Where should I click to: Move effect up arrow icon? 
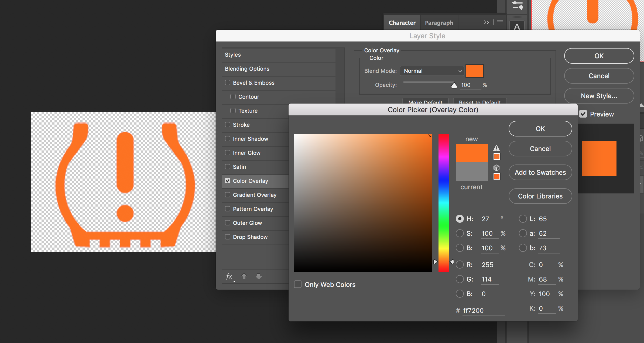pos(244,276)
